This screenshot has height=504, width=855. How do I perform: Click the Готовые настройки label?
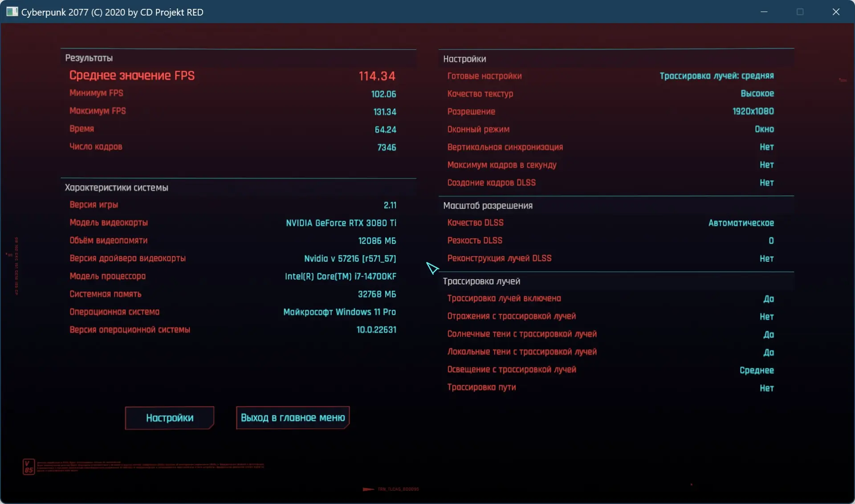484,76
